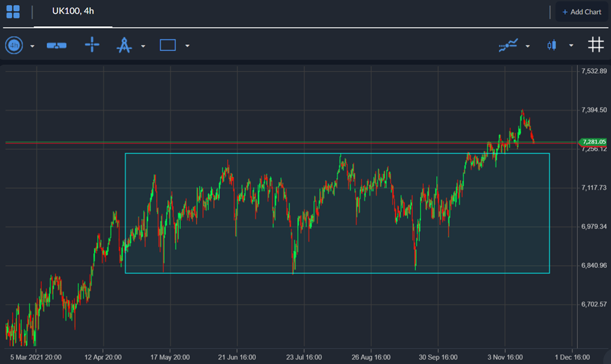Expand the timeframe dropdown arrow
Screen dimensions: 611x364
click(33, 46)
